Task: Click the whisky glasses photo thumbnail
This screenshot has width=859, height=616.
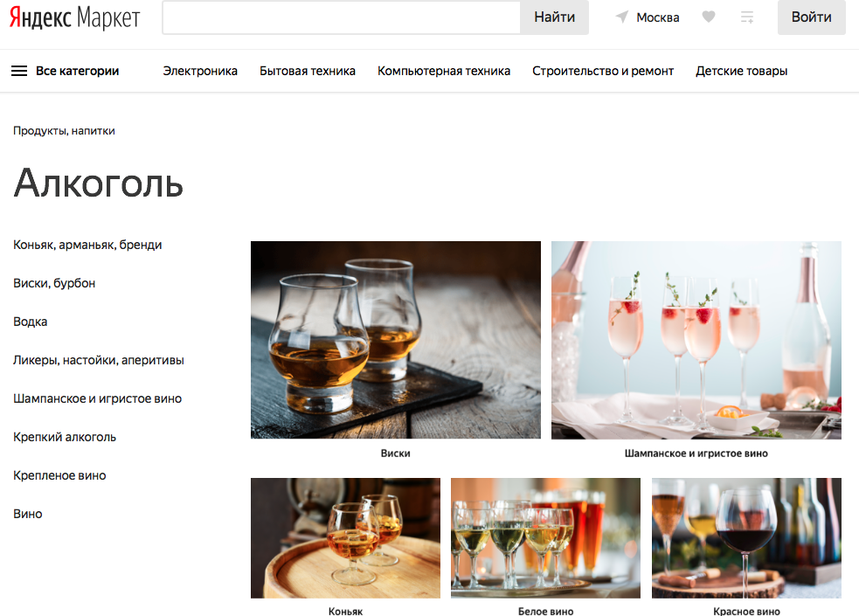Action: (396, 340)
